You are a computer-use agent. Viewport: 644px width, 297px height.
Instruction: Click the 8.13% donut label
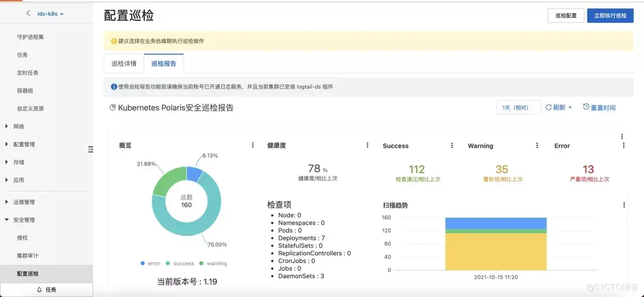[210, 156]
